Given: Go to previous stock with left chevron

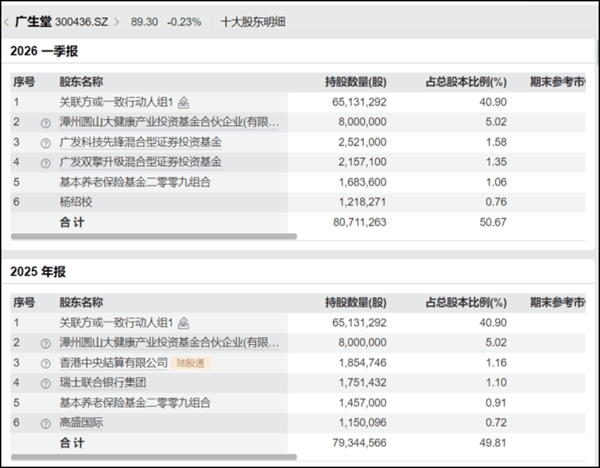Looking at the screenshot, I should coord(7,22).
